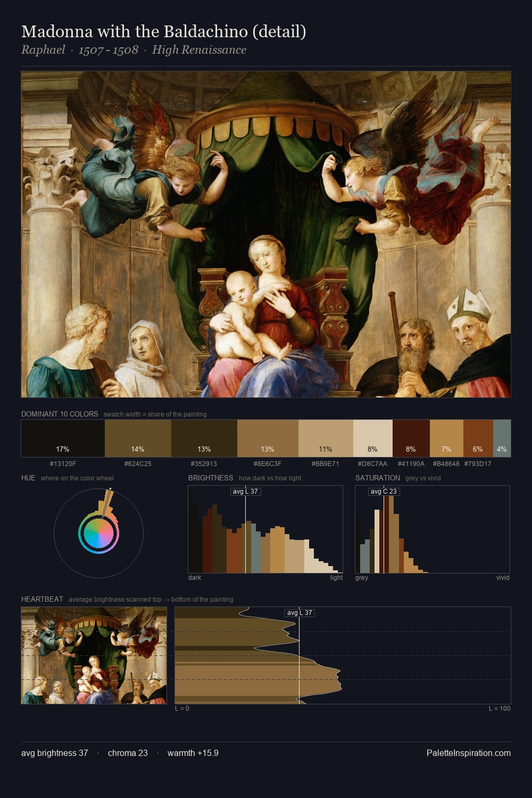The image size is (532, 798).
Task: Click the 'avg C 23' label in saturation chart
Action: [384, 492]
